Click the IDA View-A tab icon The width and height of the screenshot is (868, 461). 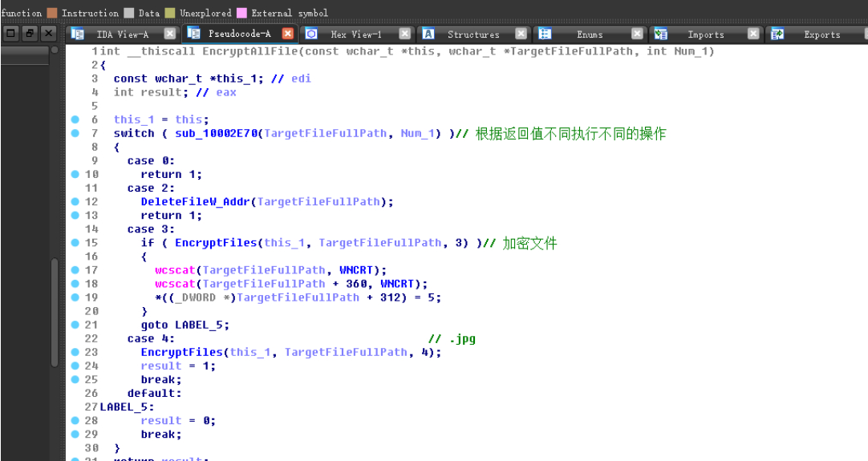coord(78,34)
